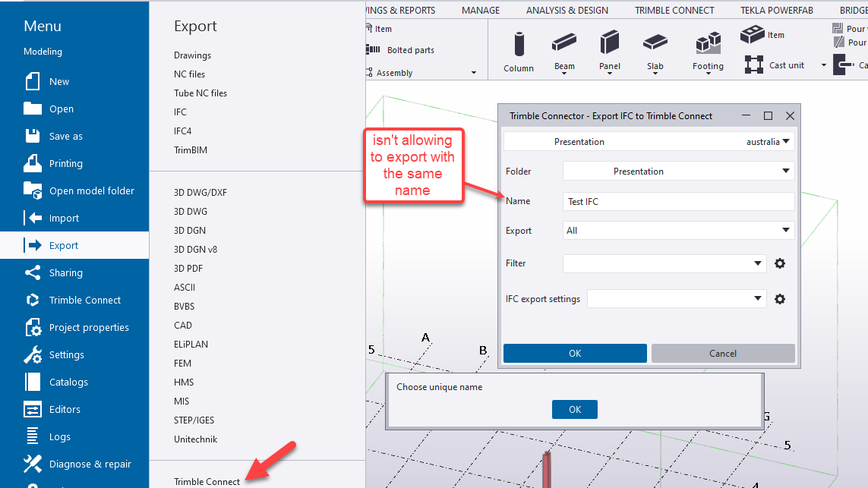Select BVBS export option
The width and height of the screenshot is (868, 488).
click(x=185, y=306)
